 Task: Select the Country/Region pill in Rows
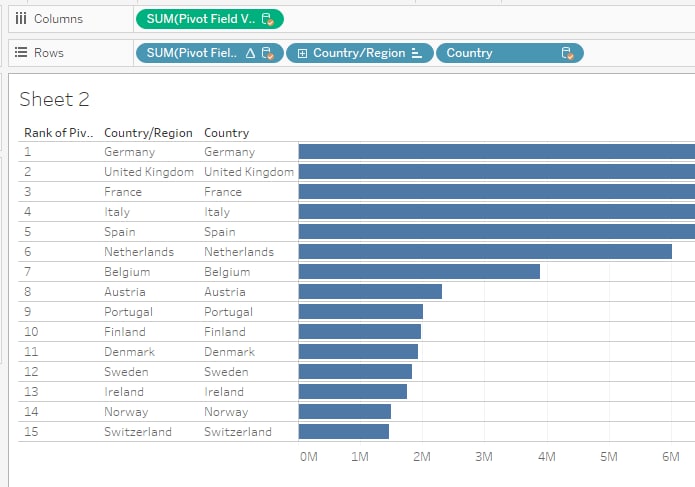pyautogui.click(x=359, y=53)
